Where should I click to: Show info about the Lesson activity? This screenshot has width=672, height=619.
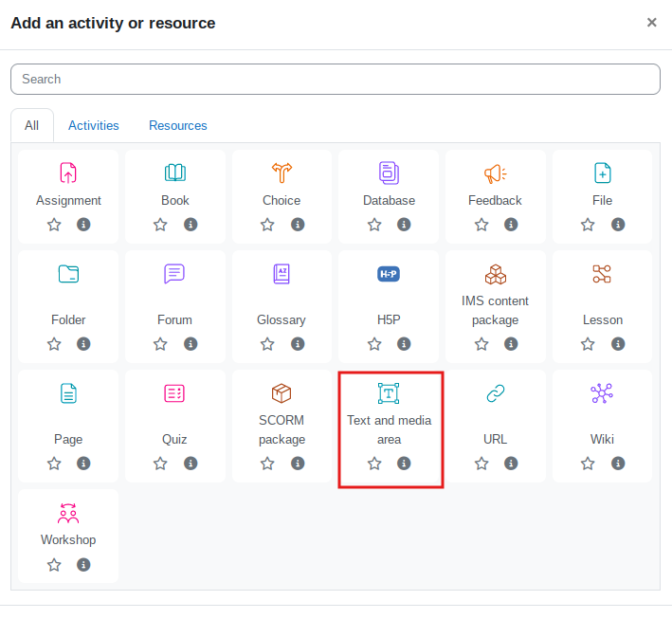pos(618,344)
